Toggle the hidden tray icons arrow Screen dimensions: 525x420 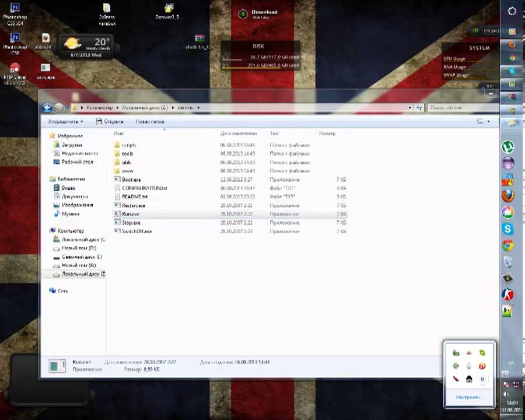click(x=505, y=374)
